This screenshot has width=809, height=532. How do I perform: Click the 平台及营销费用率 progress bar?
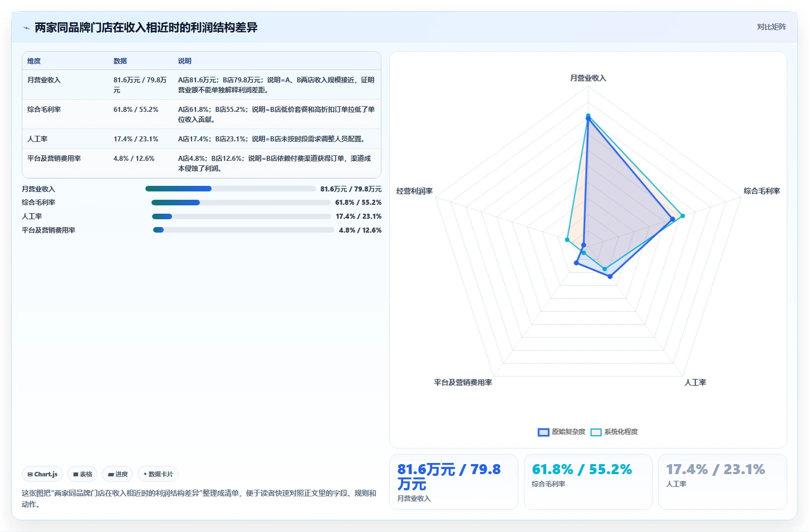(244, 230)
